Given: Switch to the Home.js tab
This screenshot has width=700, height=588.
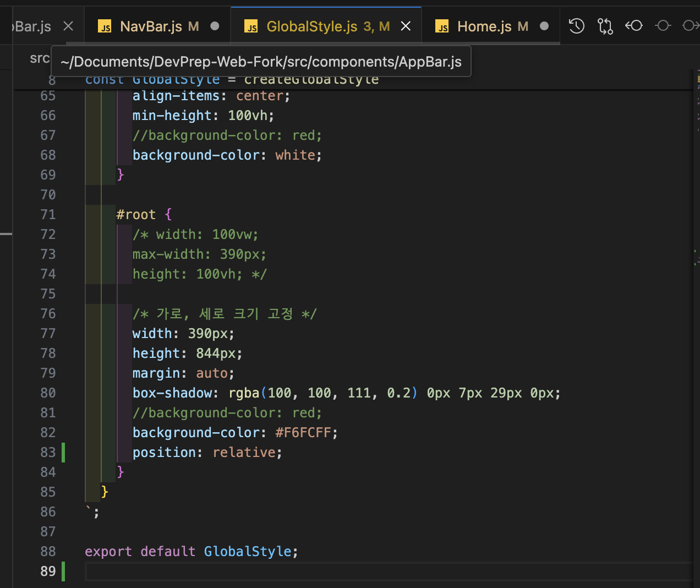Looking at the screenshot, I should pyautogui.click(x=484, y=26).
